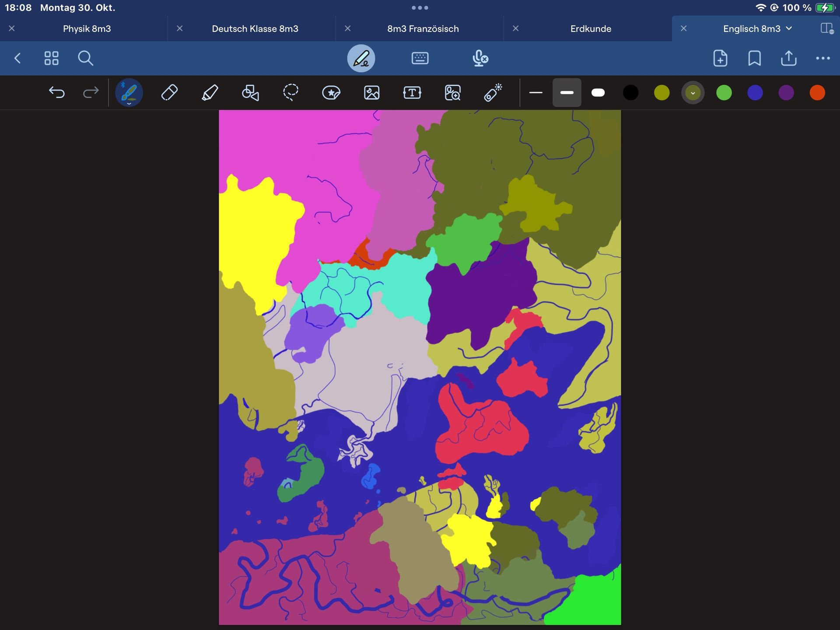Select the Shapes tool
Viewport: 840px width, 630px height.
pyautogui.click(x=250, y=93)
